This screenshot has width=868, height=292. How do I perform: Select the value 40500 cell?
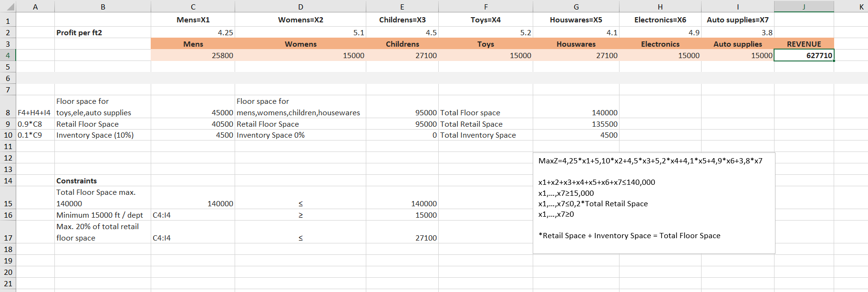(193, 124)
